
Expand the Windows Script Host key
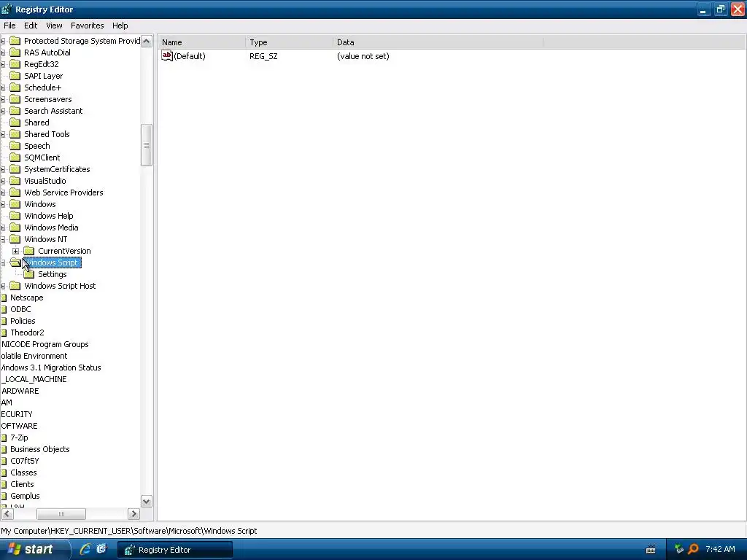coord(2,286)
